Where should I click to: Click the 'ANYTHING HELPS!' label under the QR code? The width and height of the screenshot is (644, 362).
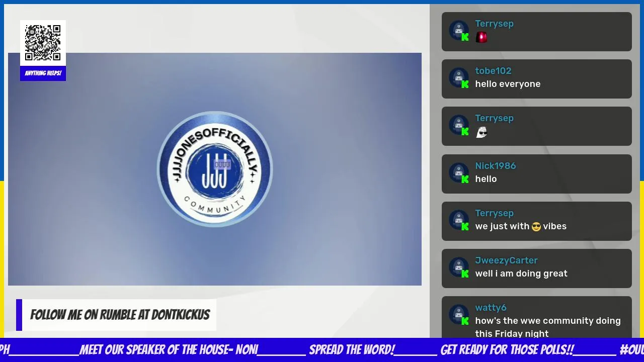43,73
